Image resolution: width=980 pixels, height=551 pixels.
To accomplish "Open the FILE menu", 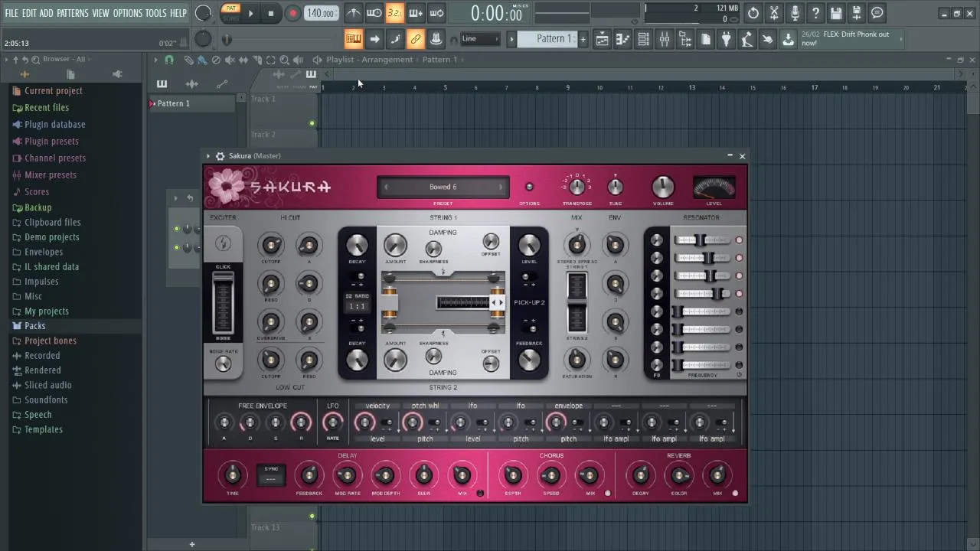I will tap(11, 13).
